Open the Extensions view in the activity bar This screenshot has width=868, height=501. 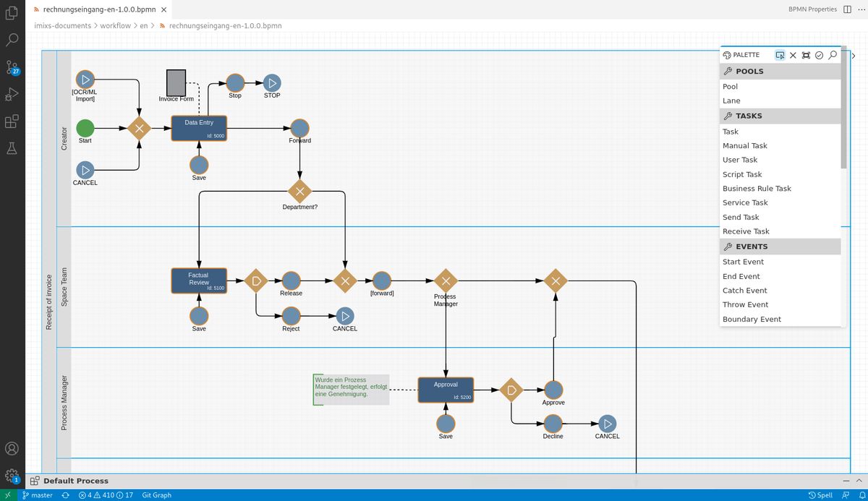(10, 121)
